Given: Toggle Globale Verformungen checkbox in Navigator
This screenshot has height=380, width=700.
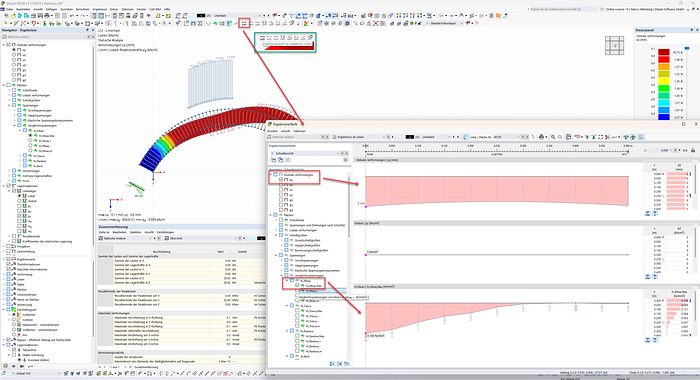Looking at the screenshot, I should pos(8,45).
